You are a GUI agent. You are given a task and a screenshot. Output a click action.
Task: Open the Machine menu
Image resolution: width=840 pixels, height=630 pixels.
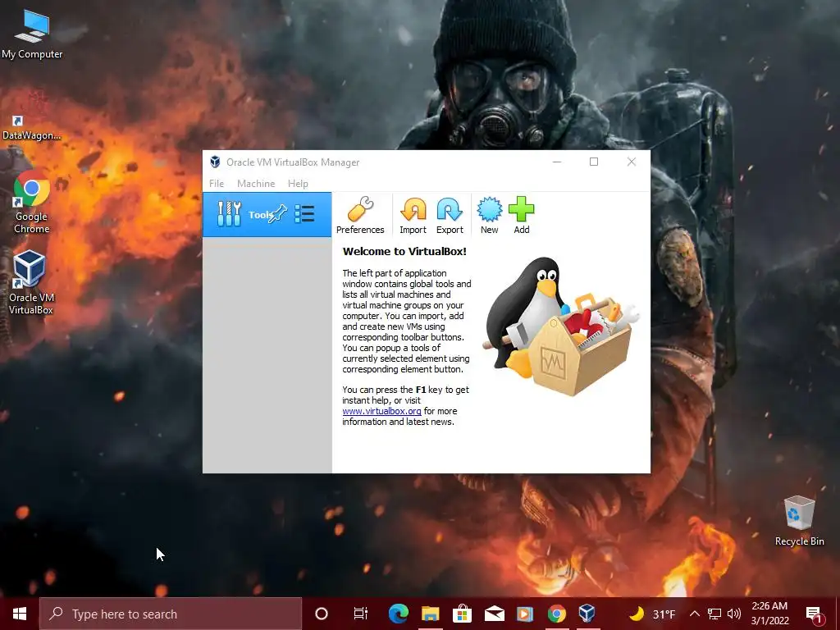256,183
